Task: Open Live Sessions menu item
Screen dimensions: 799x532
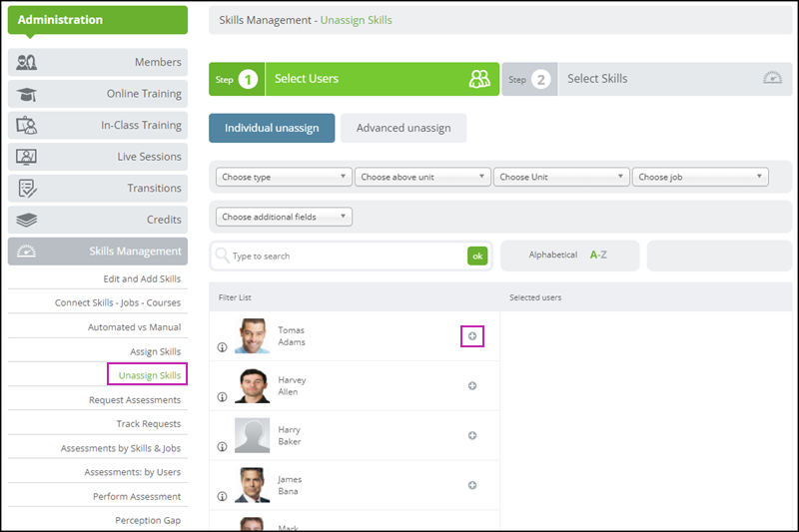Action: tap(98, 157)
